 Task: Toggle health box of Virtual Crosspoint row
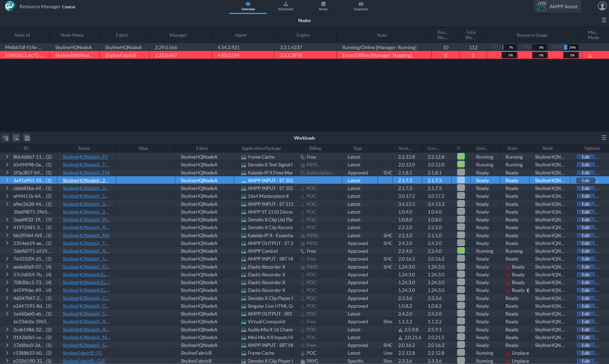(x=461, y=321)
